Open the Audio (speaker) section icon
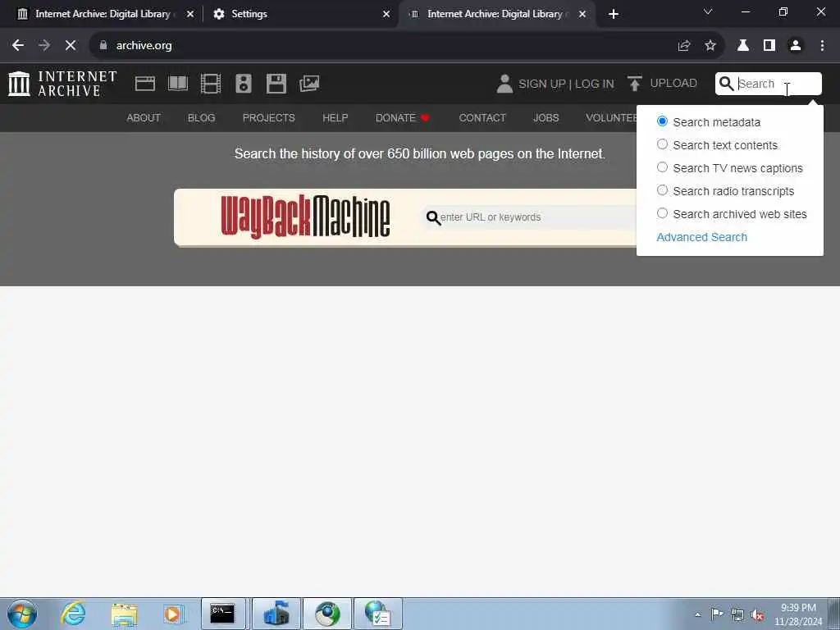 (x=243, y=84)
